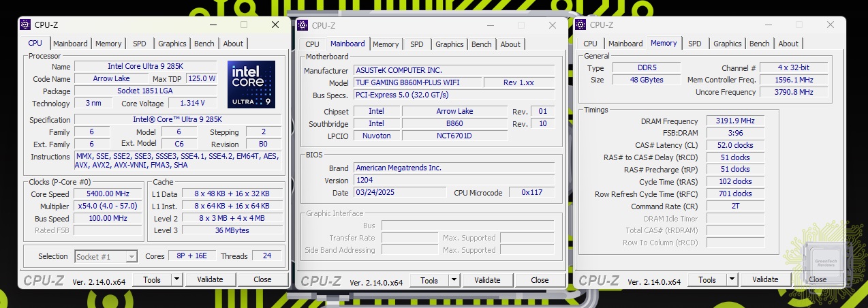This screenshot has height=308, width=868.
Task: Open Graphics tab in CPU window
Action: pos(172,44)
